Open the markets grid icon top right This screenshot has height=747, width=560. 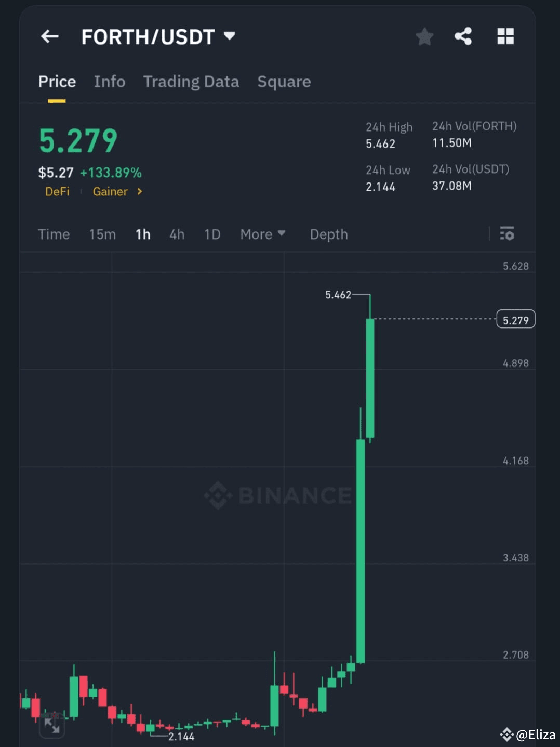click(x=504, y=36)
